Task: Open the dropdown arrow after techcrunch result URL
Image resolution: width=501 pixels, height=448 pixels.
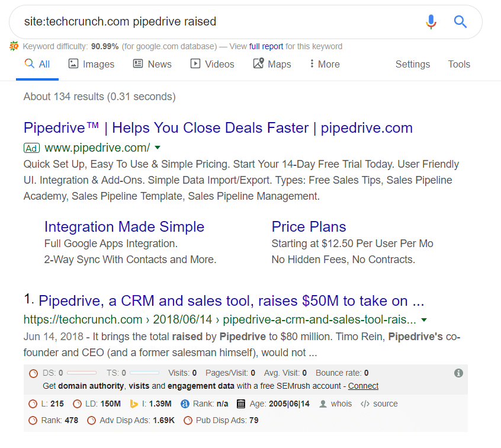Action: point(424,320)
